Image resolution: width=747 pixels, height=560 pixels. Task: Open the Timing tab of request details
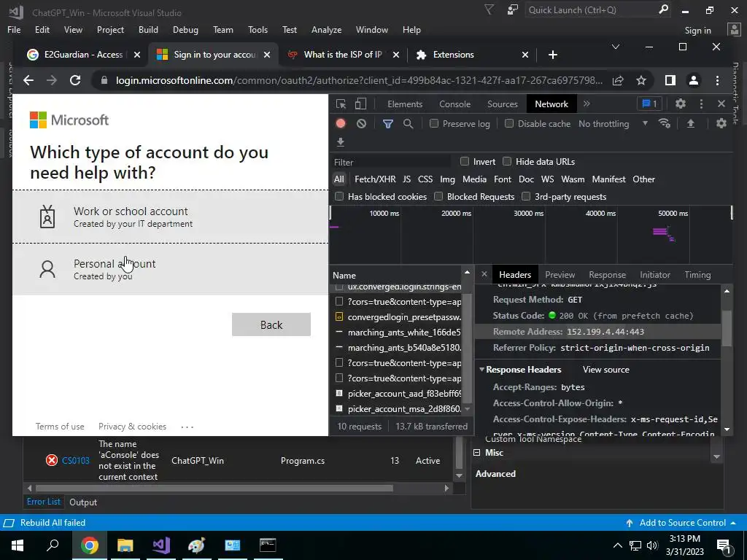pos(697,275)
